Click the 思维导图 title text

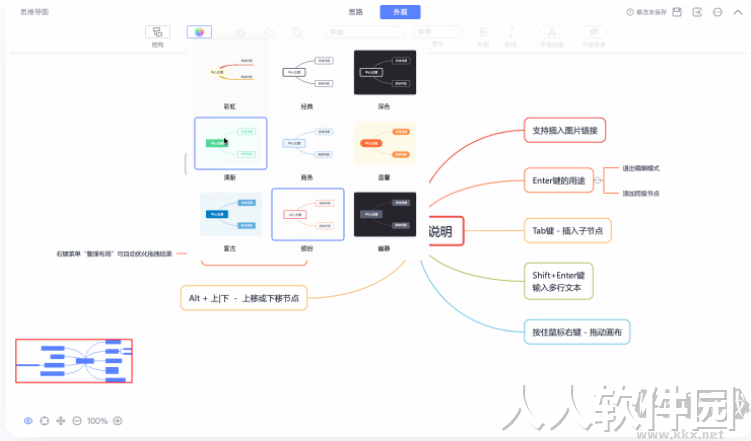tap(34, 12)
